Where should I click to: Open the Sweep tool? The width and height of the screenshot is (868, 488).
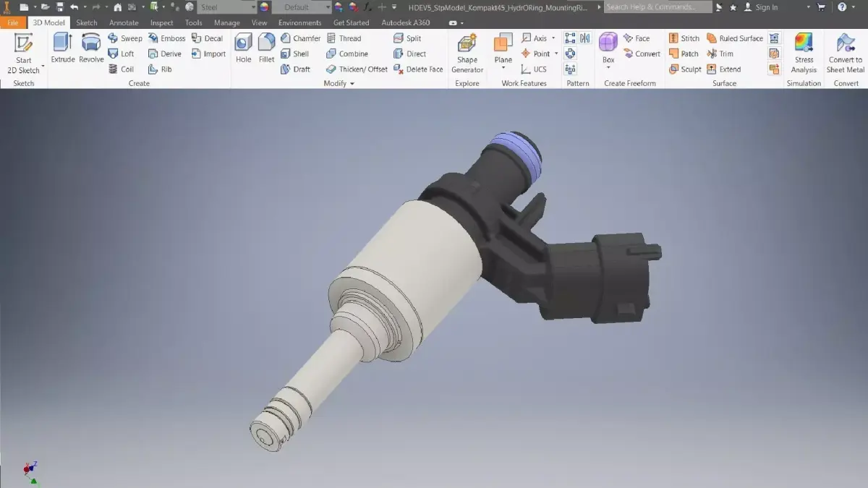124,38
